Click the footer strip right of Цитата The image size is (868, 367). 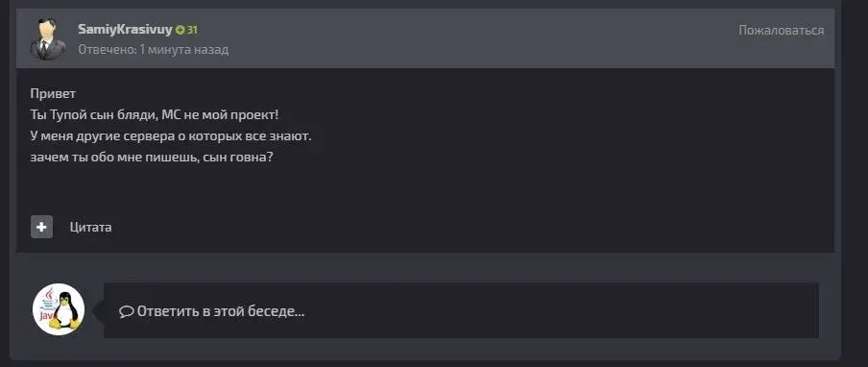[x=470, y=227]
